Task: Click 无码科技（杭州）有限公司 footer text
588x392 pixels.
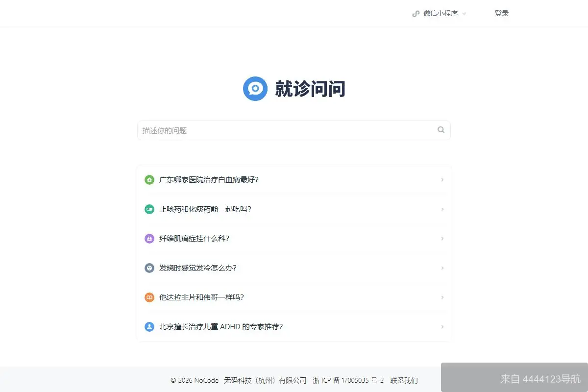Action: (x=265, y=380)
